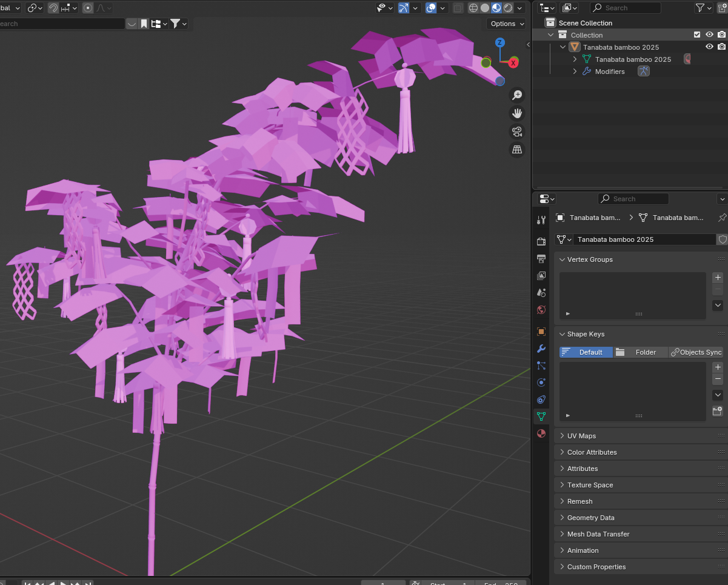Collapse the Shape Keys panel
The height and width of the screenshot is (585, 728).
[641, 334]
